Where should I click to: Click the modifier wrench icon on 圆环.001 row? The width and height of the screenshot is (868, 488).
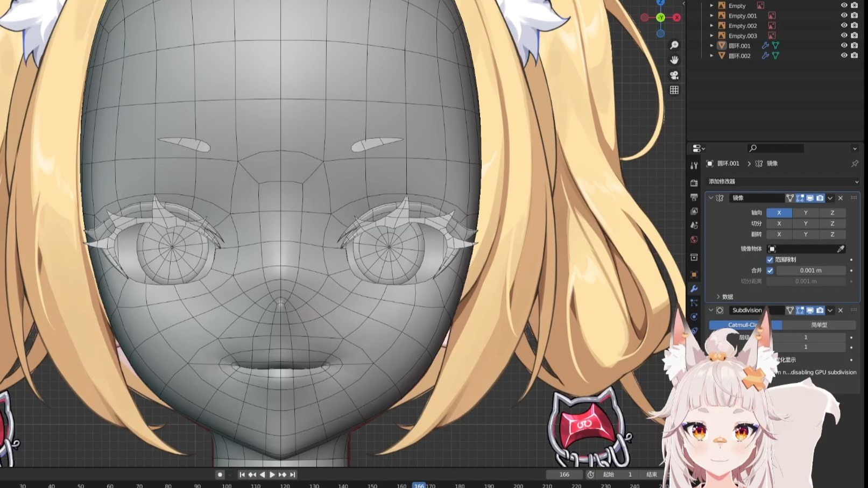(x=765, y=46)
